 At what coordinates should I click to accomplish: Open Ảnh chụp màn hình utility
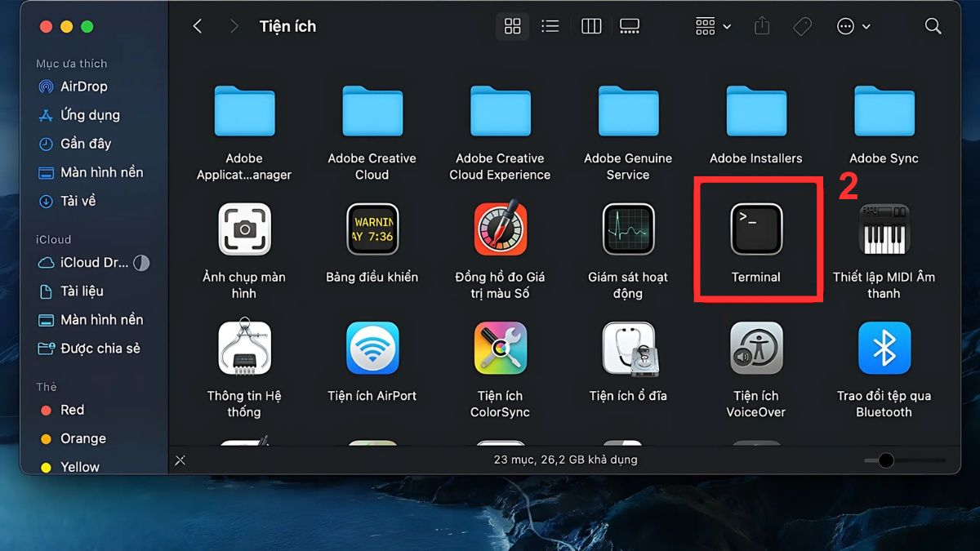coord(243,229)
